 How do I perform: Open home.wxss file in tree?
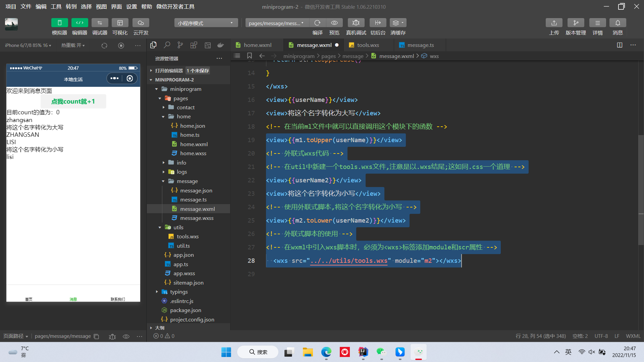click(193, 153)
